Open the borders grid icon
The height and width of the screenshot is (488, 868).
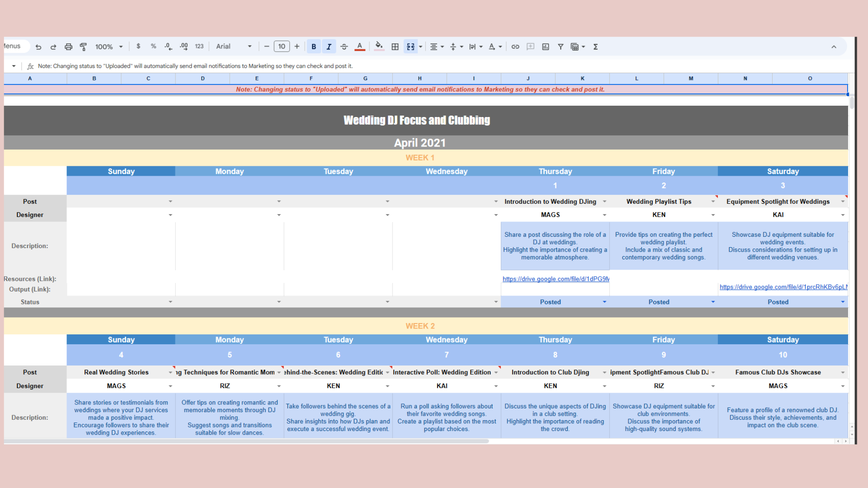[395, 47]
